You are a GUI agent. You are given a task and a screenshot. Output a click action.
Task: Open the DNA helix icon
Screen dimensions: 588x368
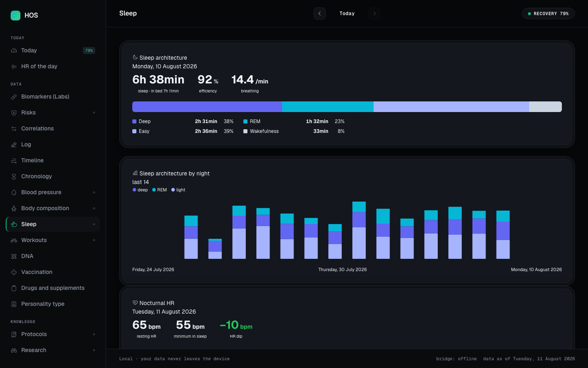(x=14, y=256)
